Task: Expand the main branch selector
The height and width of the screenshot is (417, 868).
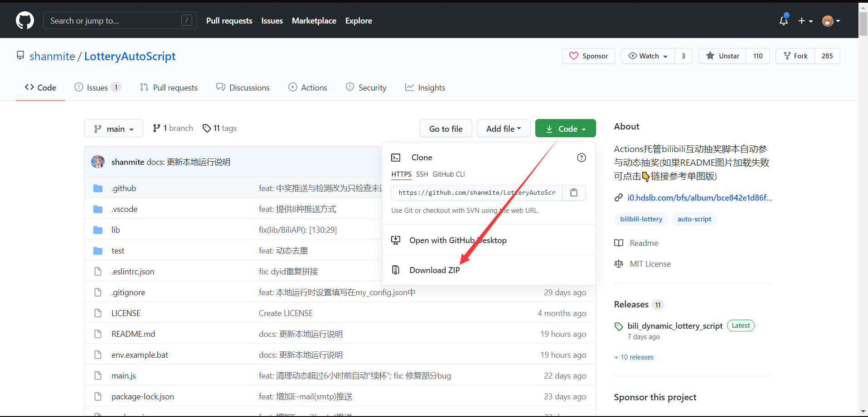Action: tap(113, 129)
